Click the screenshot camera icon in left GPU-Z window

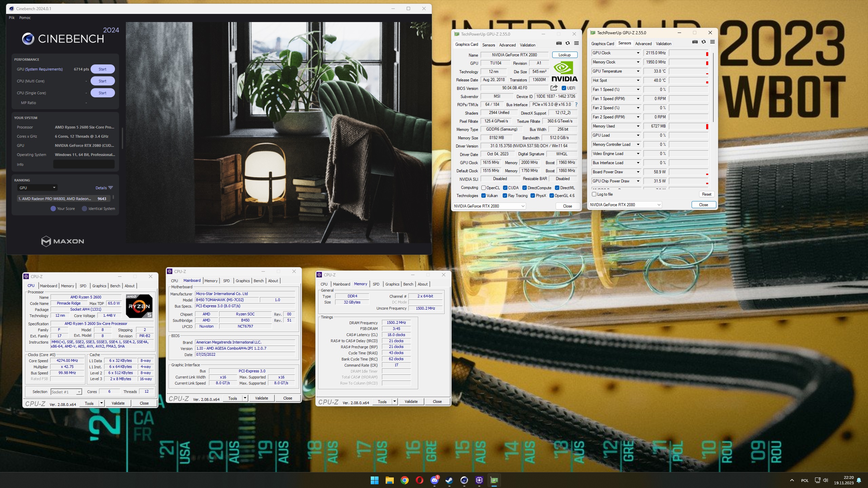[559, 43]
